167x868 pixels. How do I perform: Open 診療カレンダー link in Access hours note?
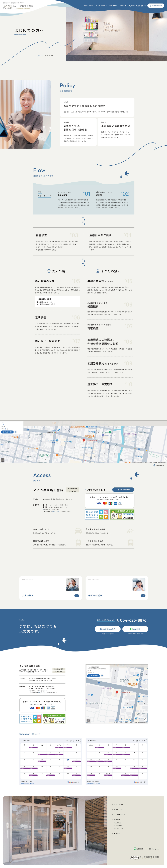pyautogui.click(x=56, y=511)
